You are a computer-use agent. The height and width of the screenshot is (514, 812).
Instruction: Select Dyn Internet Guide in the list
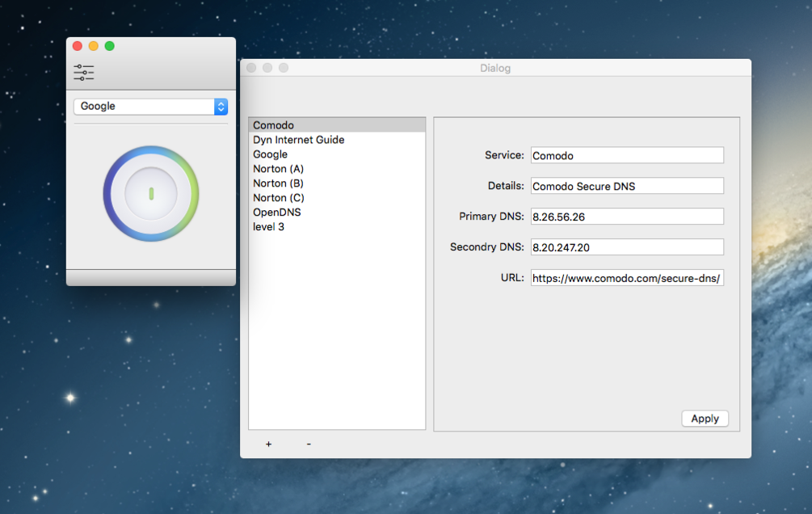click(x=337, y=139)
